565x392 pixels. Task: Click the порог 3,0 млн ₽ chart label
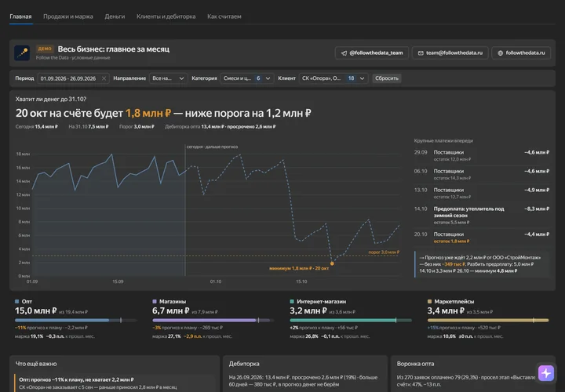point(384,252)
